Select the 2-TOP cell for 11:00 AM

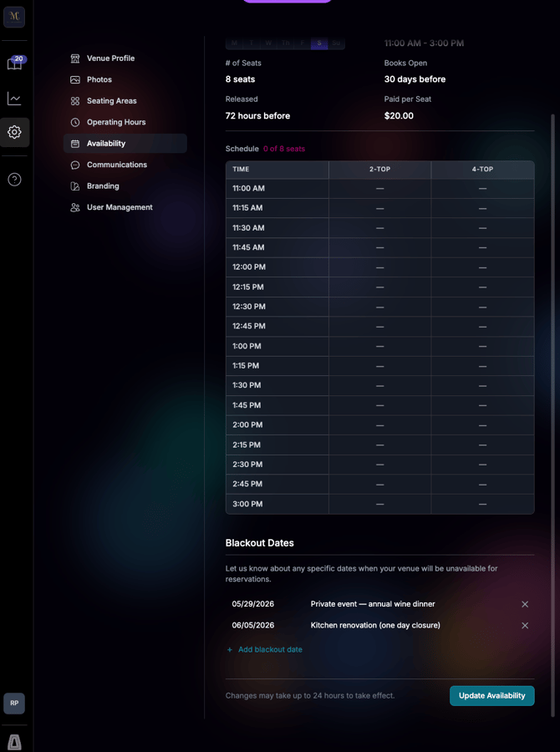click(x=380, y=189)
